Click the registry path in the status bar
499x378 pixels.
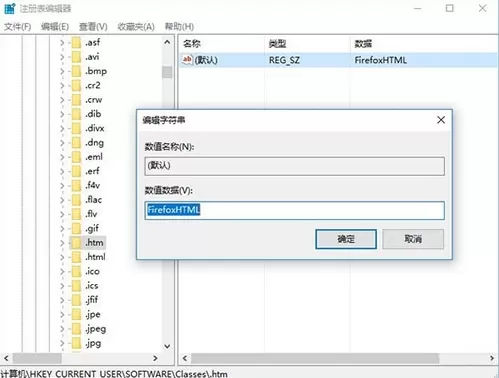pos(114,374)
